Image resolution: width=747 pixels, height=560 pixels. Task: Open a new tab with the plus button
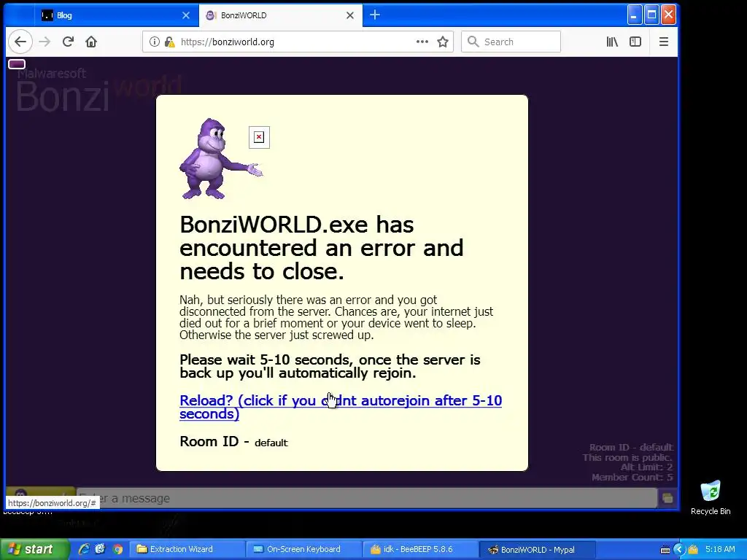point(375,15)
